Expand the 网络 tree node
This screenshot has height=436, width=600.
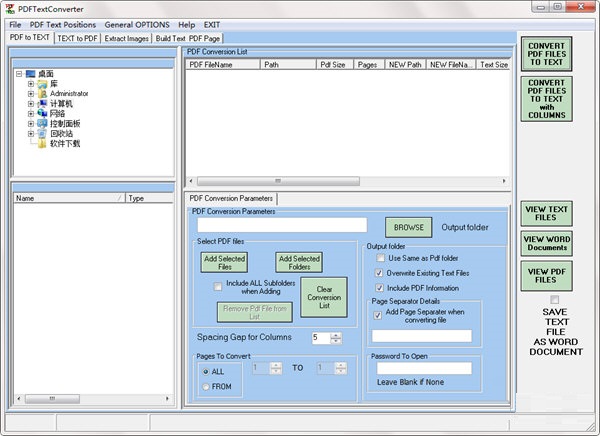click(31, 114)
